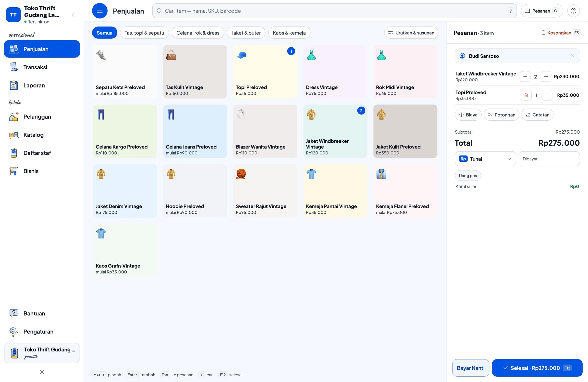
Task: Collapse the sidebar with the chevron
Action: [x=73, y=14]
